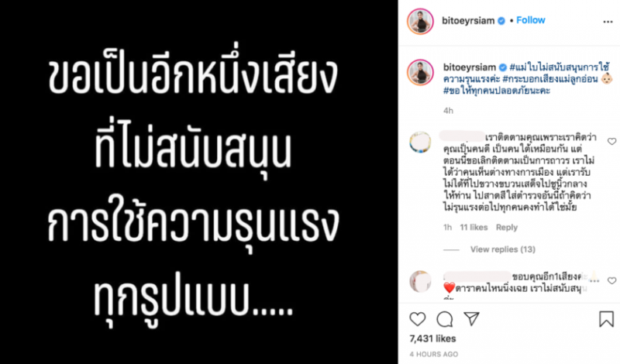Share the post via paper plane icon
Screen dimensions: 620x364
point(471,318)
